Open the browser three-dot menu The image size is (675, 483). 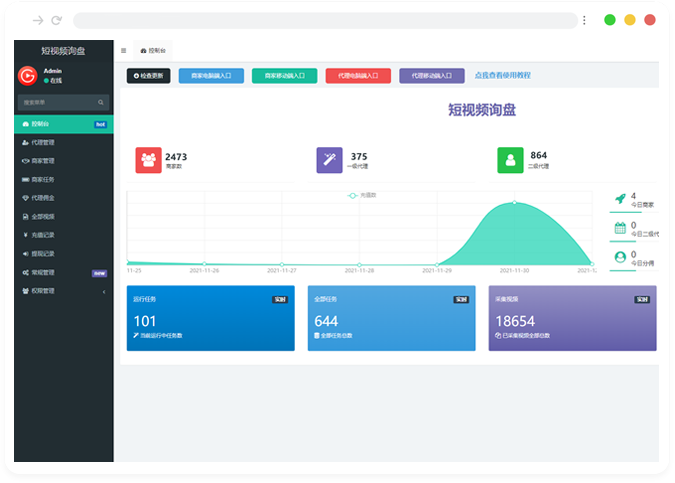(x=585, y=20)
